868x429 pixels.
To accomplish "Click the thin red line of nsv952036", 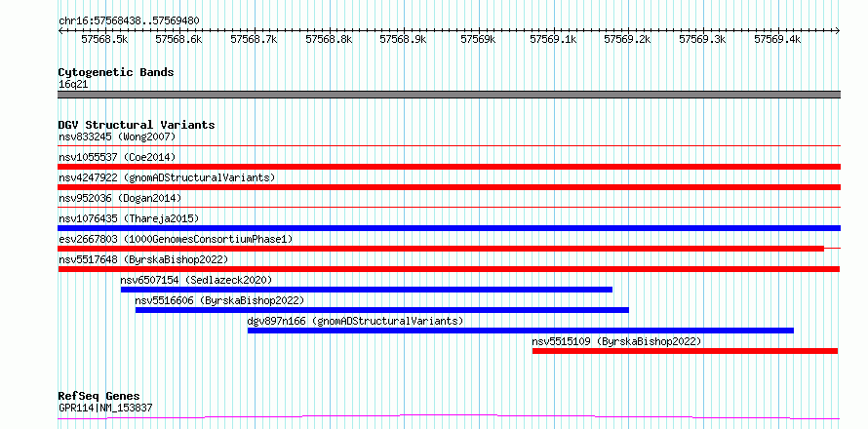I will 449,208.
